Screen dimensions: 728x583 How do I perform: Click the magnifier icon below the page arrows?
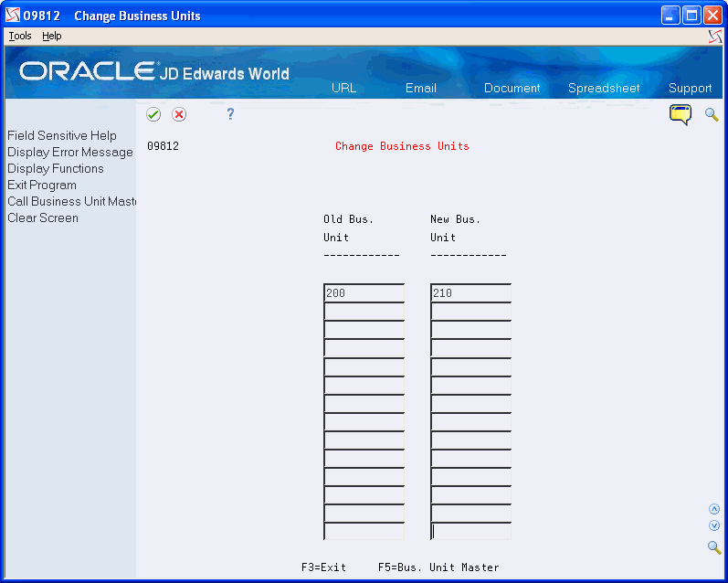[x=714, y=547]
